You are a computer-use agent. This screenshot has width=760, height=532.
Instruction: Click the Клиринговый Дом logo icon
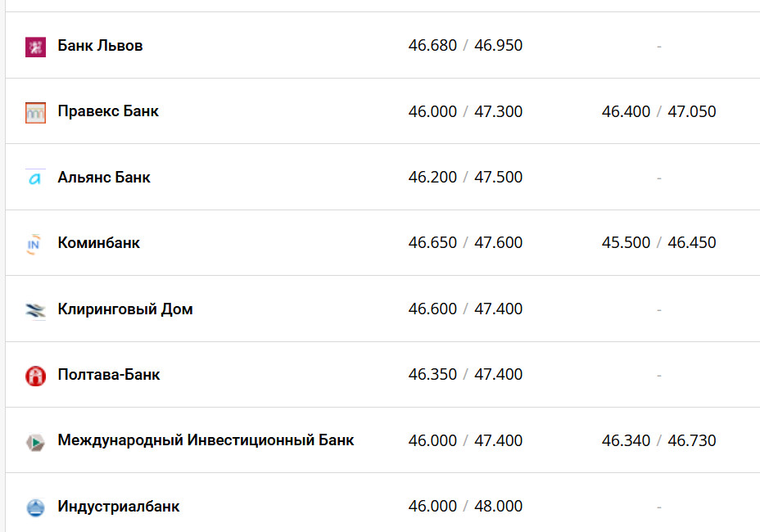35,310
